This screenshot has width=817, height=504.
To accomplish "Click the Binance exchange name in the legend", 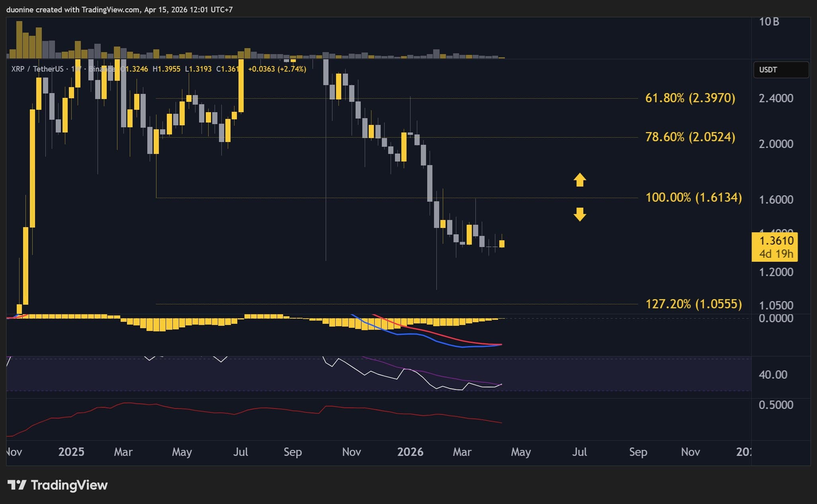I will coord(101,69).
